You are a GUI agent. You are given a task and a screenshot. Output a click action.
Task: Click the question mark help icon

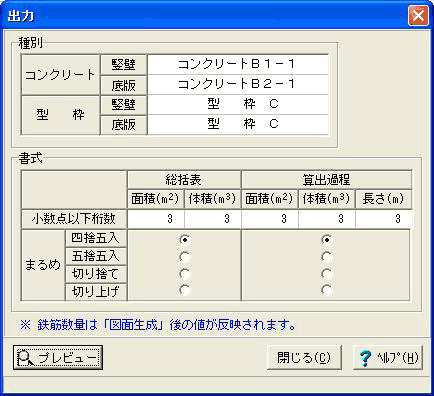(x=365, y=358)
